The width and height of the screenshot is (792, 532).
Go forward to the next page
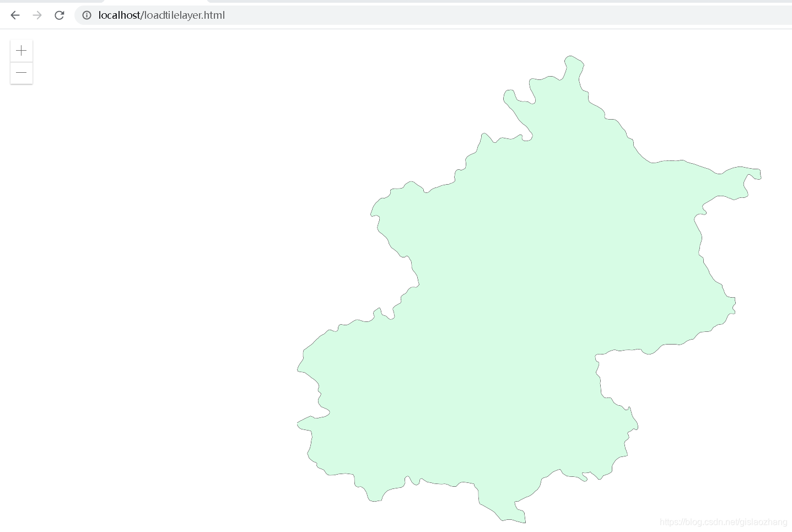[37, 15]
